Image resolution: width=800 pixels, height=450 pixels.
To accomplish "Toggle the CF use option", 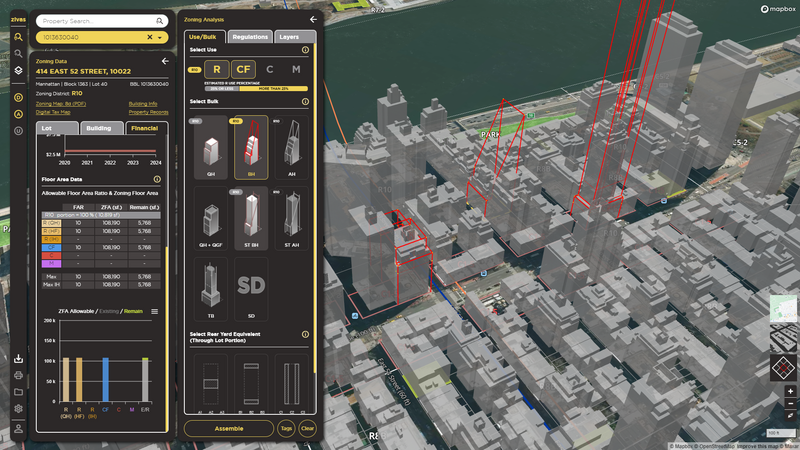I will point(243,69).
